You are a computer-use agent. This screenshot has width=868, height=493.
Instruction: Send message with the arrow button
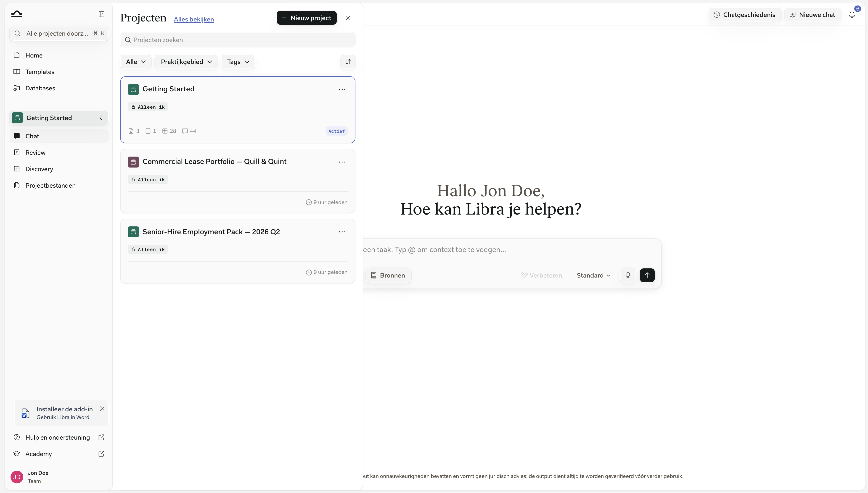coord(647,275)
